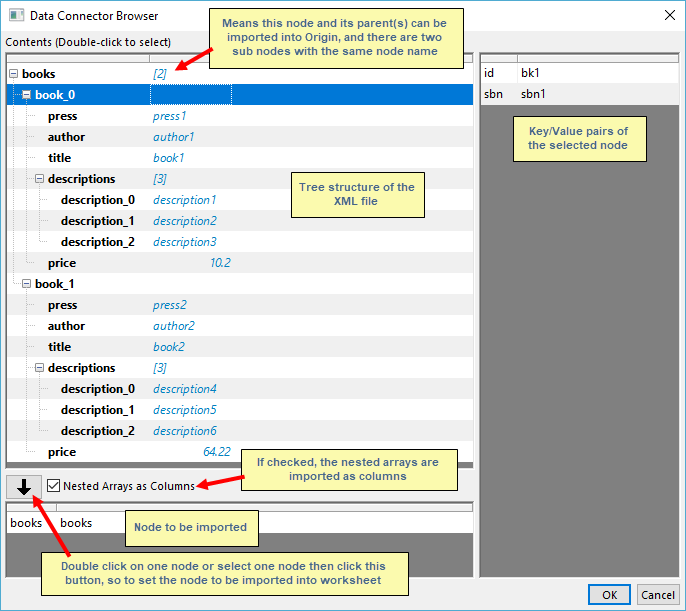Screen dimensions: 686x611
Task: Collapse the book_0 node
Action: [27, 94]
